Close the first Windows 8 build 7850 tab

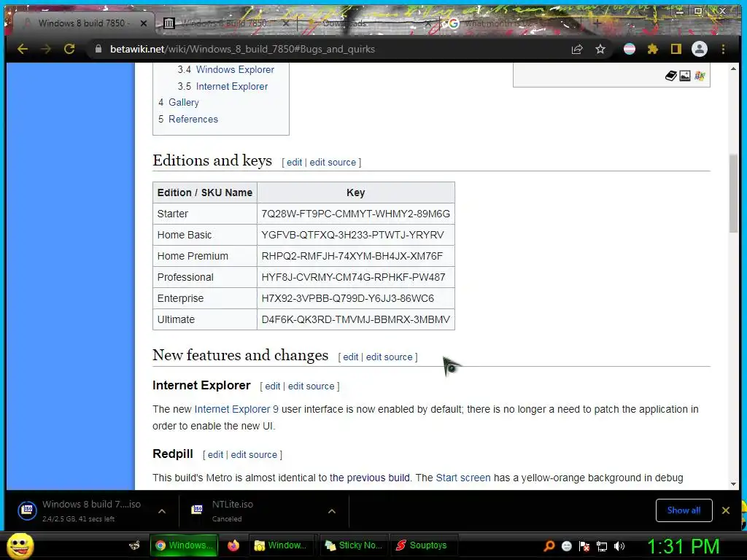click(144, 23)
